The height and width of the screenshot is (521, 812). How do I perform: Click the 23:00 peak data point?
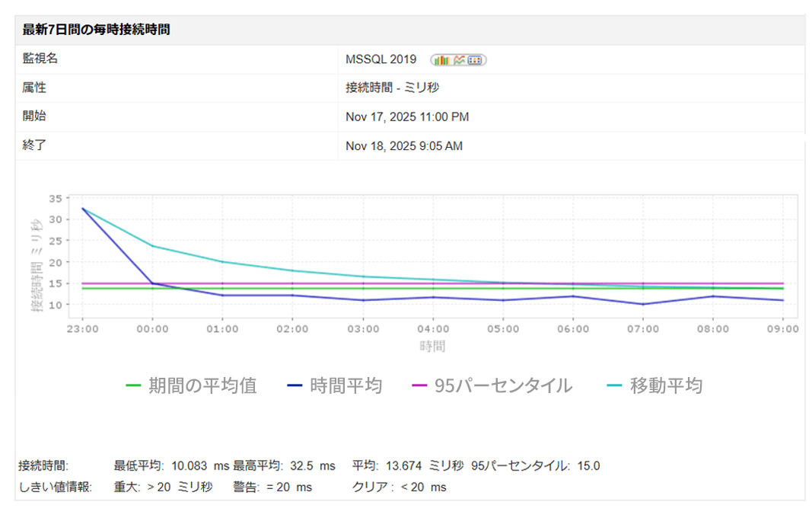pos(83,209)
